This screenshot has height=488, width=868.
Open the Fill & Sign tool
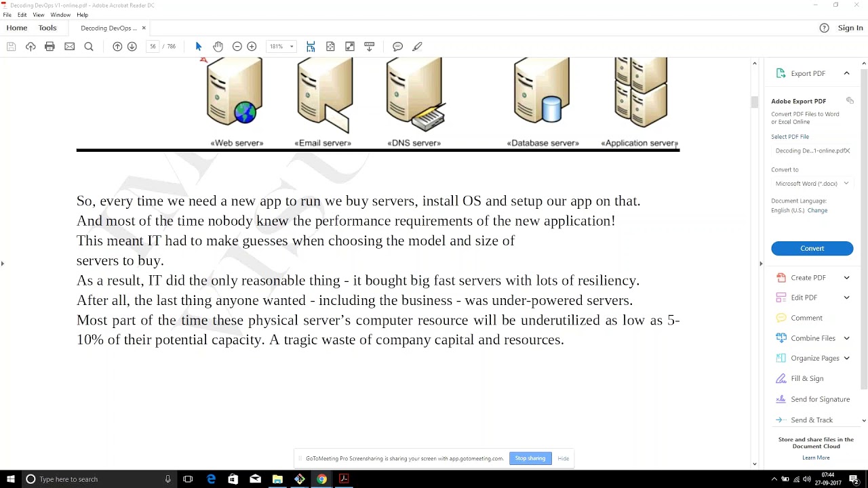807,378
